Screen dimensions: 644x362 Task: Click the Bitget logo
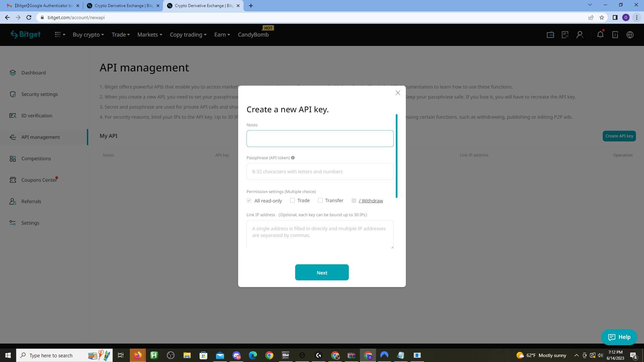point(25,35)
